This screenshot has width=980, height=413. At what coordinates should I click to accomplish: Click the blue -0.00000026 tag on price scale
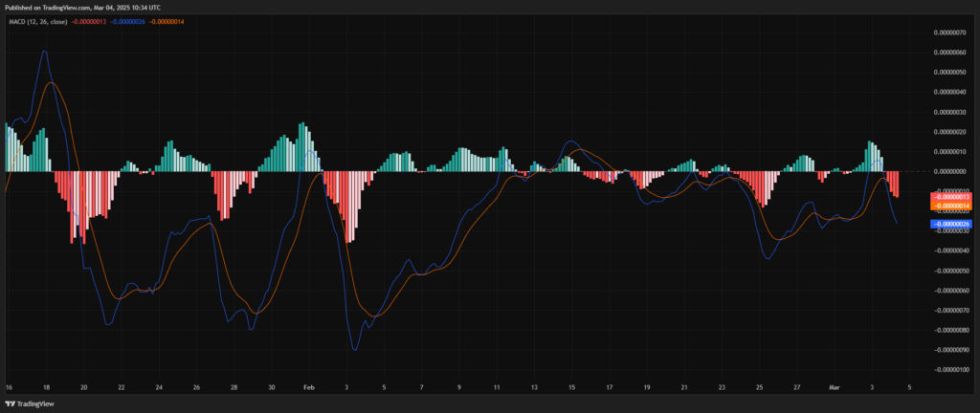(x=950, y=224)
